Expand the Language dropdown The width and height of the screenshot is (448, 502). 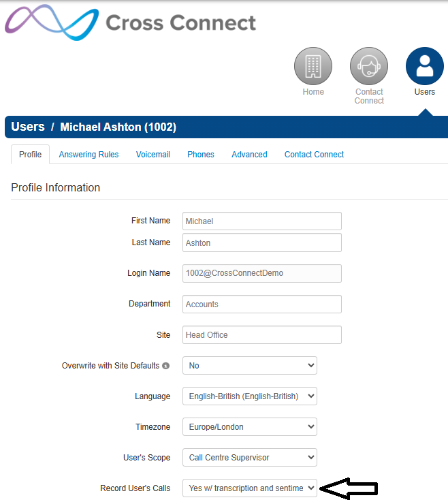pos(250,396)
